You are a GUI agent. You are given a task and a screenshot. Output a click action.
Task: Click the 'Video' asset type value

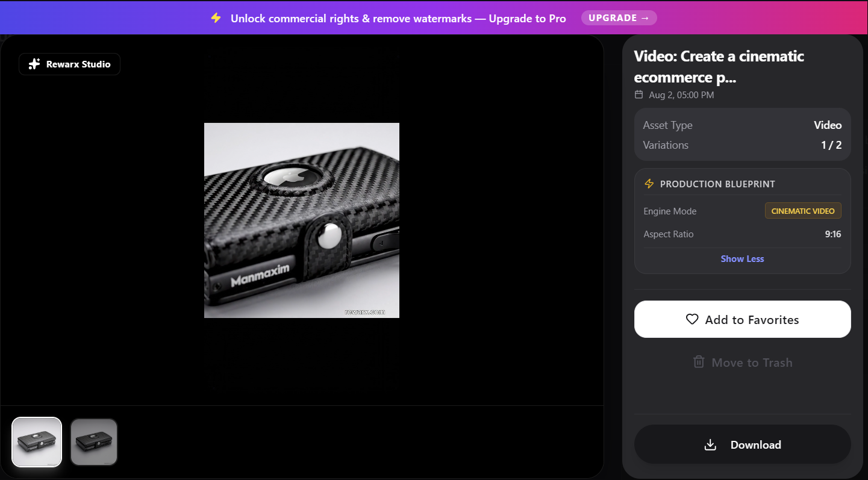click(x=828, y=125)
